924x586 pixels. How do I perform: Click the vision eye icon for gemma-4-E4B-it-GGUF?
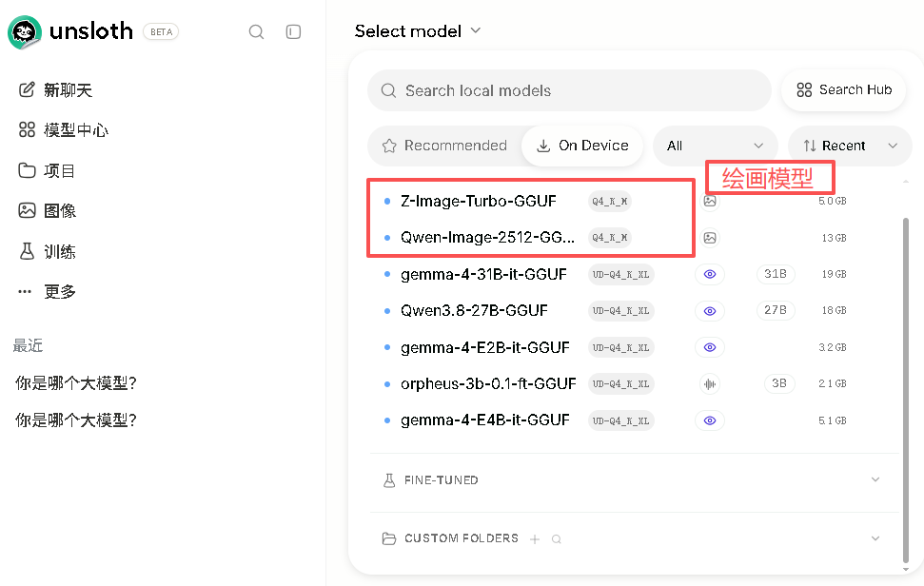pos(710,420)
